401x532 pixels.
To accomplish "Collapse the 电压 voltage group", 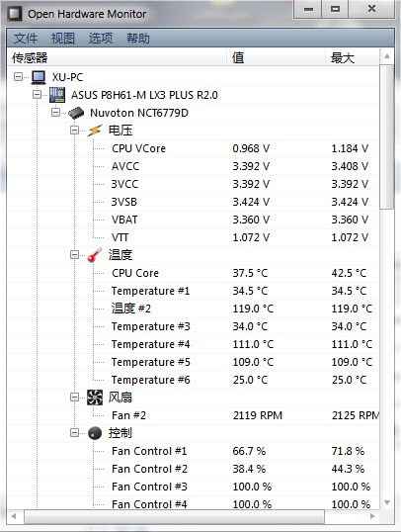I will (x=74, y=131).
